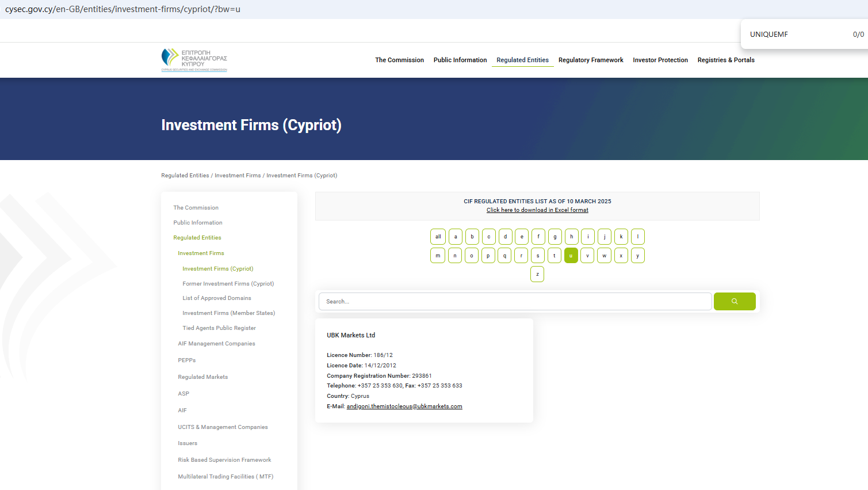Screen dimensions: 868x490
Task: Click the browser address bar URL
Action: tap(123, 9)
